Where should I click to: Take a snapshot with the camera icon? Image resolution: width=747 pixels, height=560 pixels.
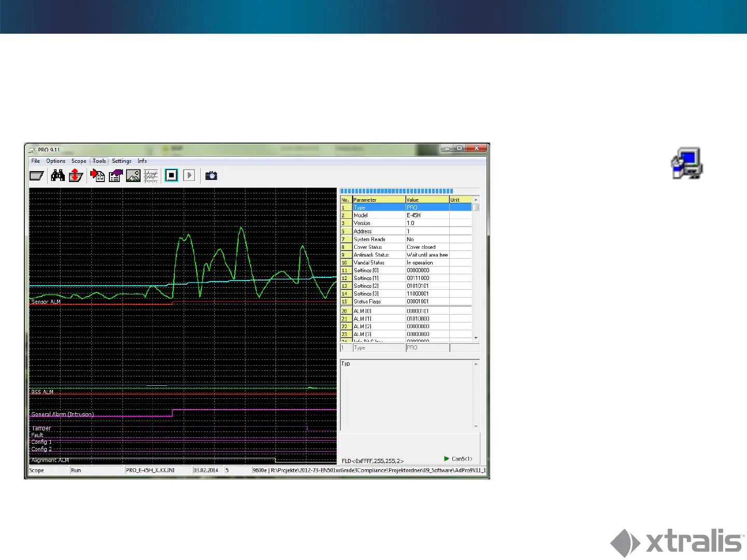tap(211, 176)
